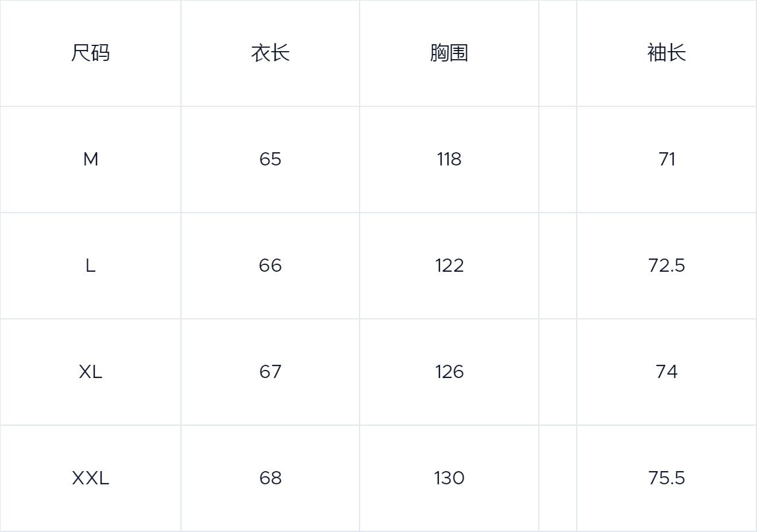
Task: Select the size L row label
Action: point(90,265)
